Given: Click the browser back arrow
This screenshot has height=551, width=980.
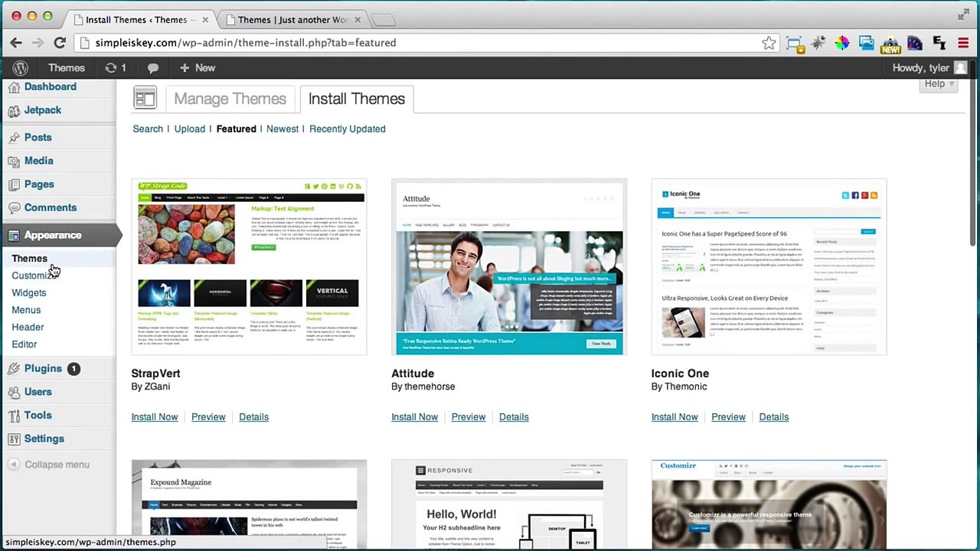Looking at the screenshot, I should 16,43.
